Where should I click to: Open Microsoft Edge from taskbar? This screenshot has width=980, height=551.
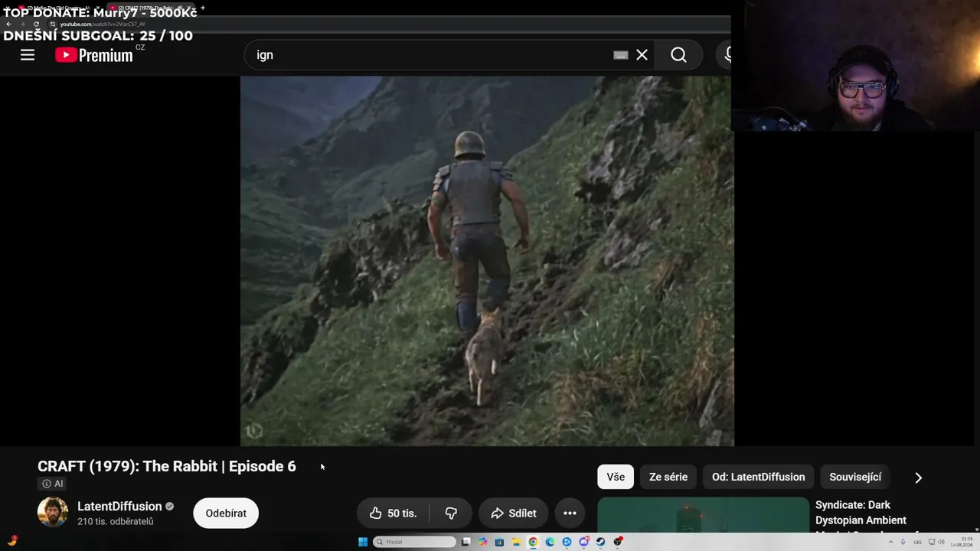pos(550,542)
